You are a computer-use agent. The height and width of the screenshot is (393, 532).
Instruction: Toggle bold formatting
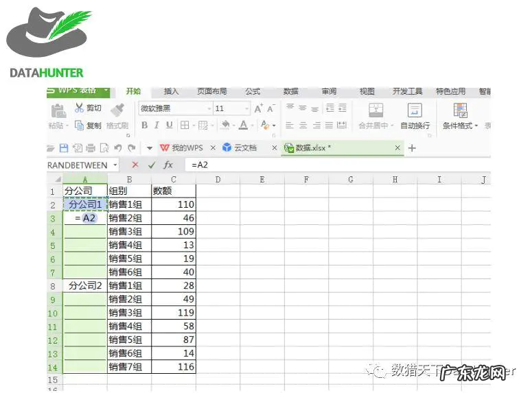[x=145, y=125]
